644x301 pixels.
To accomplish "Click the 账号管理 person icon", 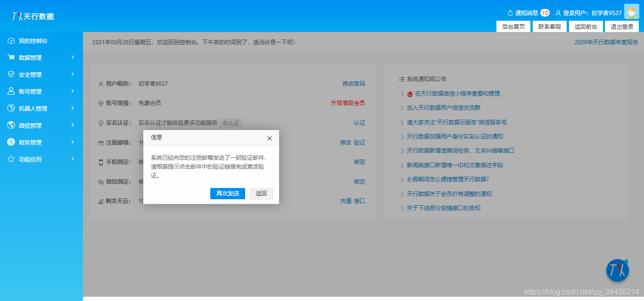I will [11, 91].
